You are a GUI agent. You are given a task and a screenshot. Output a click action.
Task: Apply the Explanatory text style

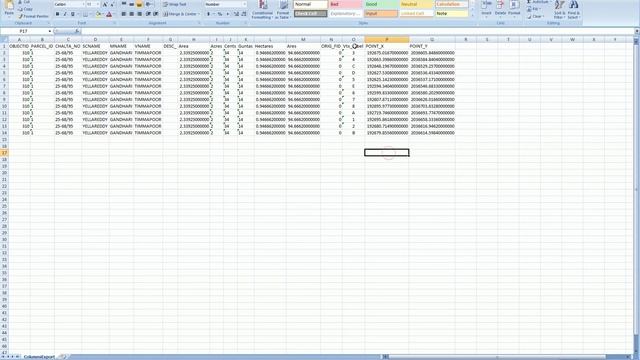coord(346,14)
